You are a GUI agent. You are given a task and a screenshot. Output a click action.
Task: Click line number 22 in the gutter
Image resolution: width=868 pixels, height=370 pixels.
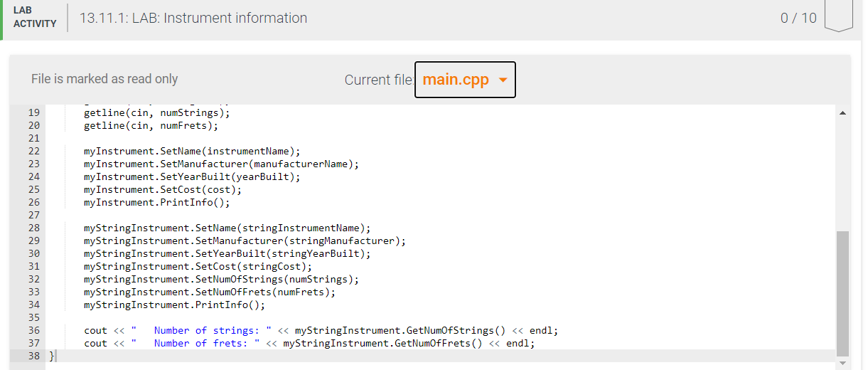[33, 151]
